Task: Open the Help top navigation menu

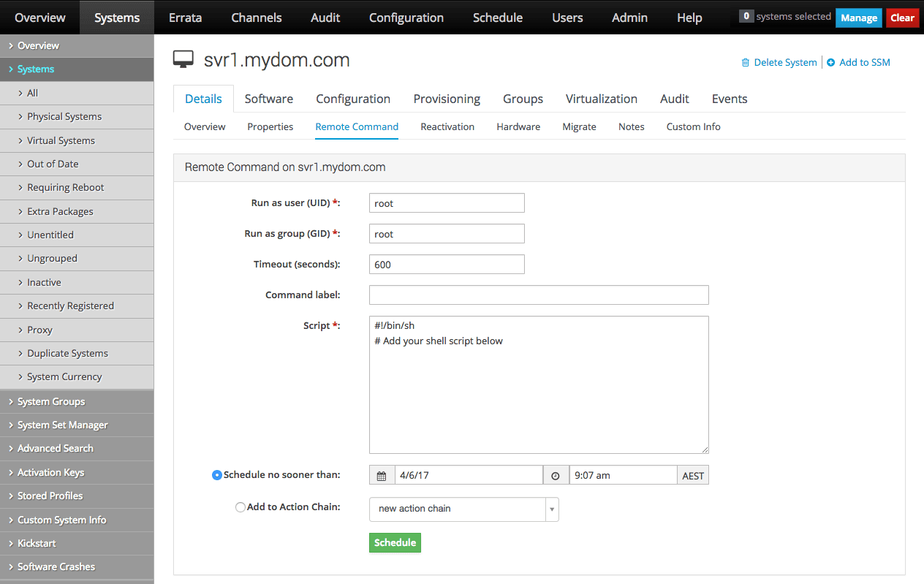Action: (x=689, y=18)
